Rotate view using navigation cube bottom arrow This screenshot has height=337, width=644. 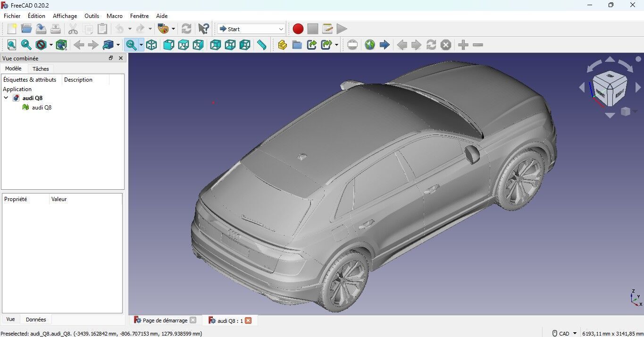click(610, 115)
